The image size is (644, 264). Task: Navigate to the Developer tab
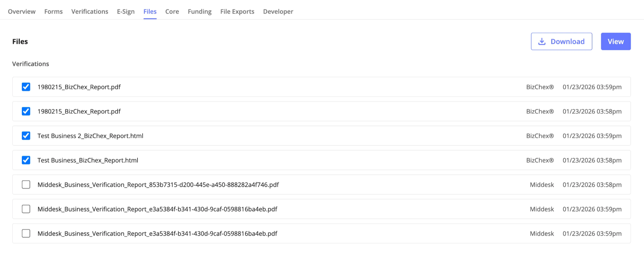(x=278, y=12)
